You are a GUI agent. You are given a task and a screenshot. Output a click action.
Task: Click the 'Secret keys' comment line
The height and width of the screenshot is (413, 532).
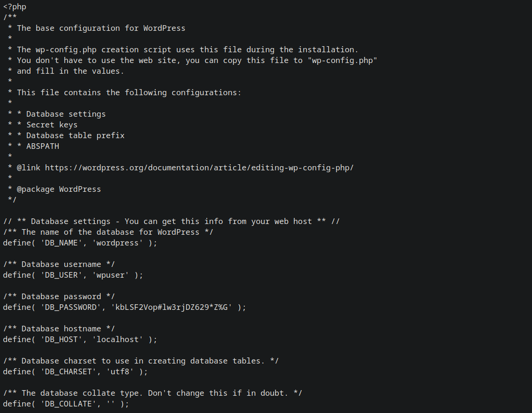pyautogui.click(x=52, y=125)
